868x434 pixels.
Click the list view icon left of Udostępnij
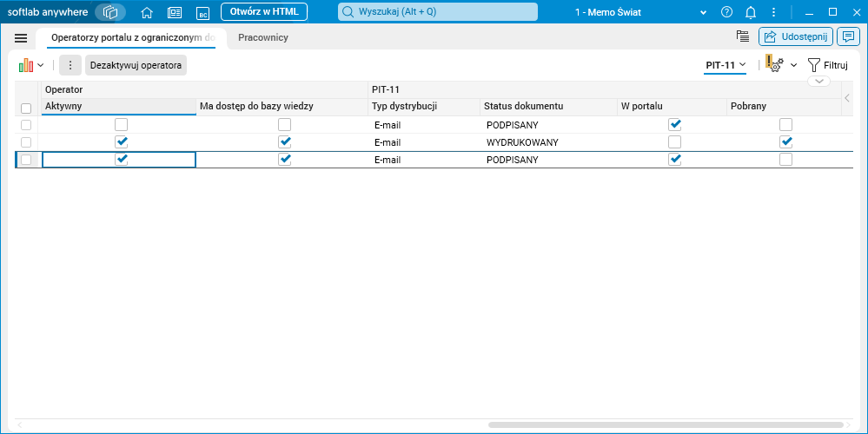click(x=742, y=36)
